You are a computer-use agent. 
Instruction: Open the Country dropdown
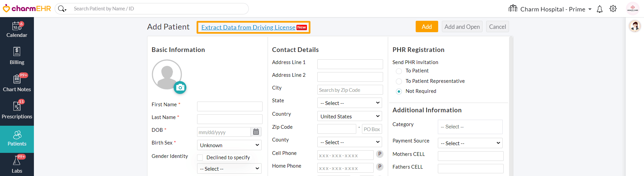(x=350, y=116)
